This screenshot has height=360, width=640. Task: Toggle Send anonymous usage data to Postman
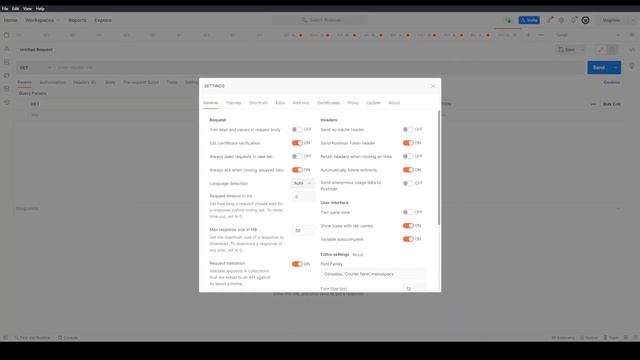coord(408,183)
